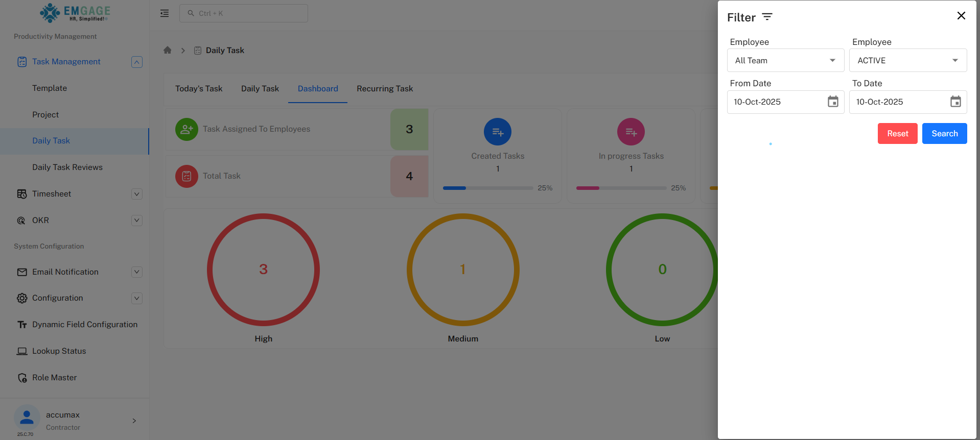Open Template in the sidebar
The image size is (980, 440).
[x=50, y=88]
